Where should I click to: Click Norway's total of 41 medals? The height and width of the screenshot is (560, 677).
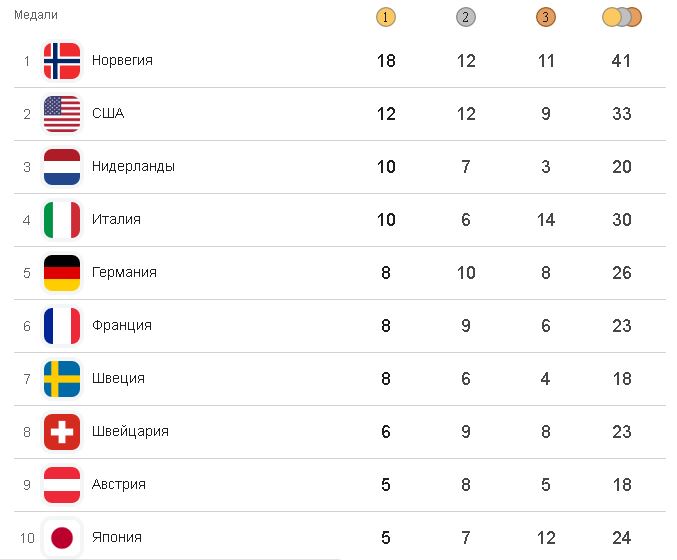pyautogui.click(x=622, y=61)
